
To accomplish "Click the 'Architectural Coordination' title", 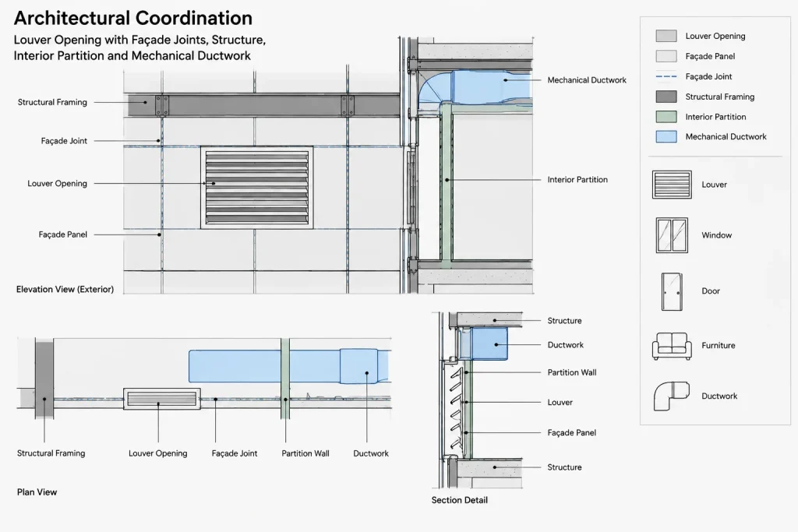I will pyautogui.click(x=132, y=19).
